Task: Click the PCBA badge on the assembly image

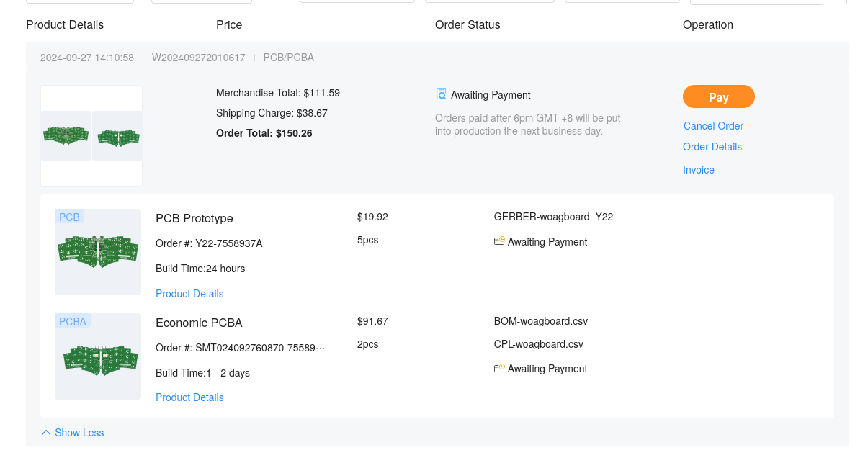Action: 73,321
